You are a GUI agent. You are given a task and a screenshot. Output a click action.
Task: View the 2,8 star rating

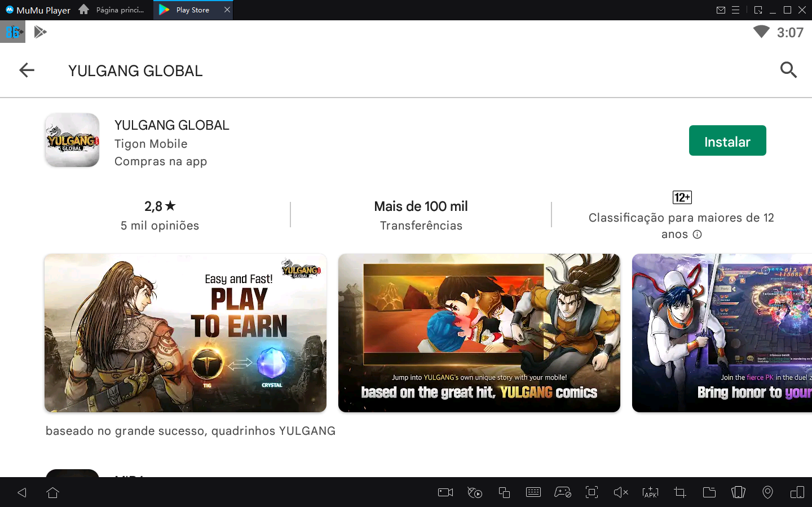[160, 206]
